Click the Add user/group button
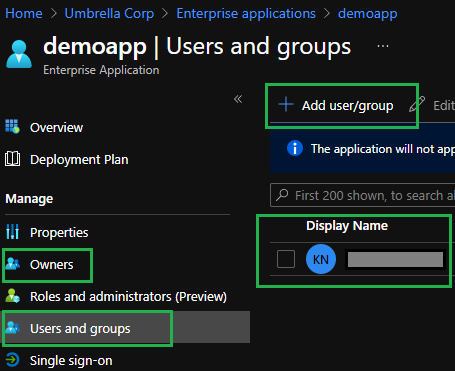 click(x=336, y=105)
